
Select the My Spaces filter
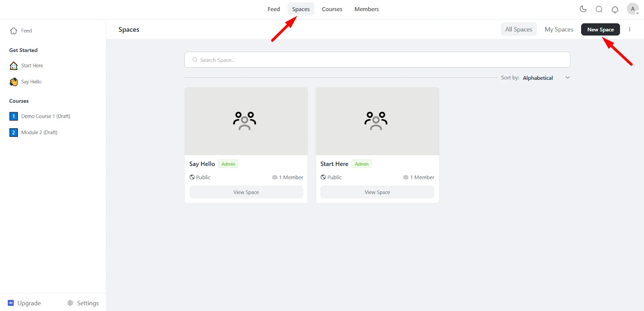click(x=559, y=29)
